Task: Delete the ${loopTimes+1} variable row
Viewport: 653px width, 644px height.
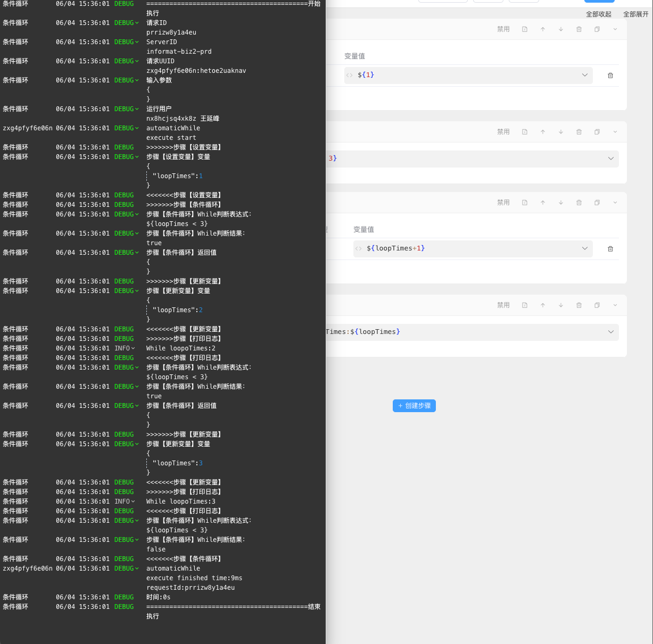Action: click(x=610, y=249)
